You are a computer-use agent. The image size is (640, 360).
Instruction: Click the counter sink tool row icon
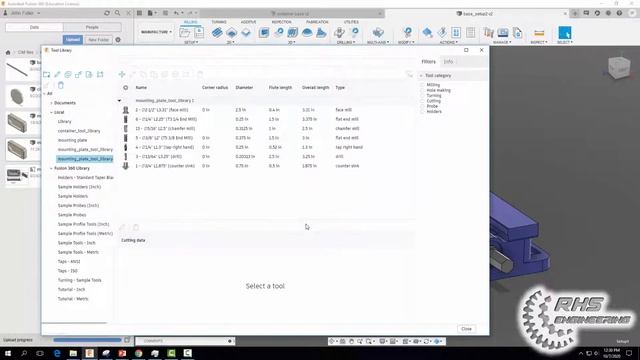pyautogui.click(x=126, y=166)
